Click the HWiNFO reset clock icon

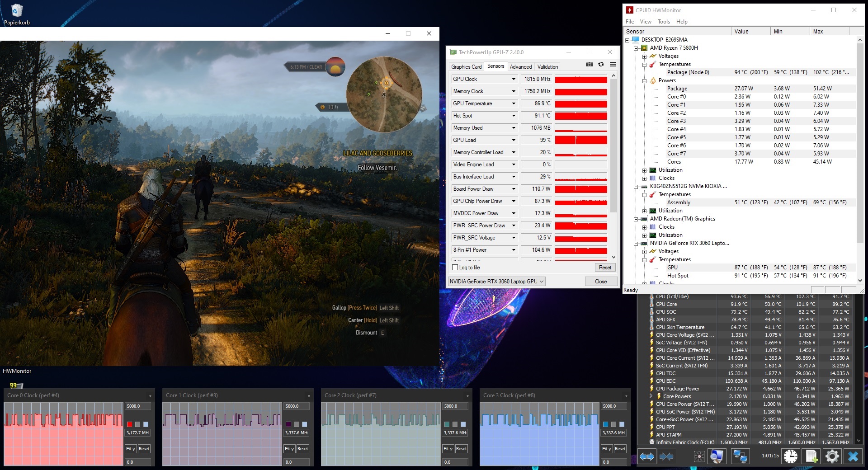(791, 456)
